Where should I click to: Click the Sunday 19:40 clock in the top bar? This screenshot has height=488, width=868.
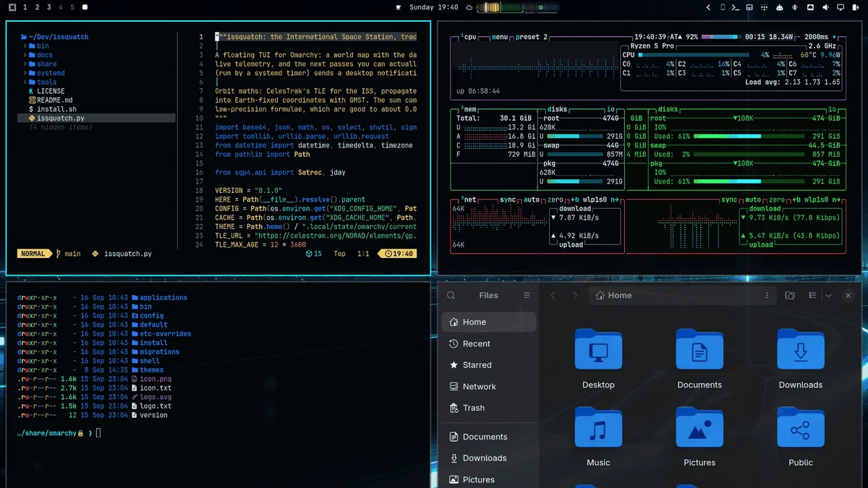(x=433, y=7)
